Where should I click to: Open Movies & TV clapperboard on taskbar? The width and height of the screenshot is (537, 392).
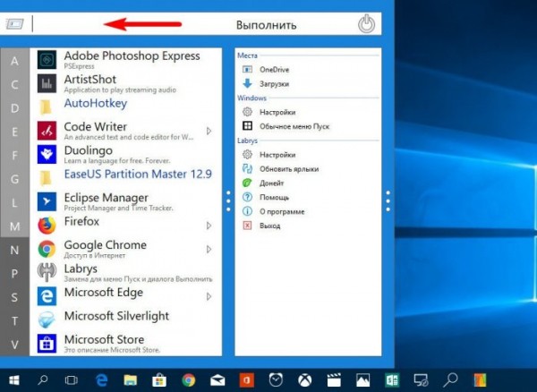[334, 380]
